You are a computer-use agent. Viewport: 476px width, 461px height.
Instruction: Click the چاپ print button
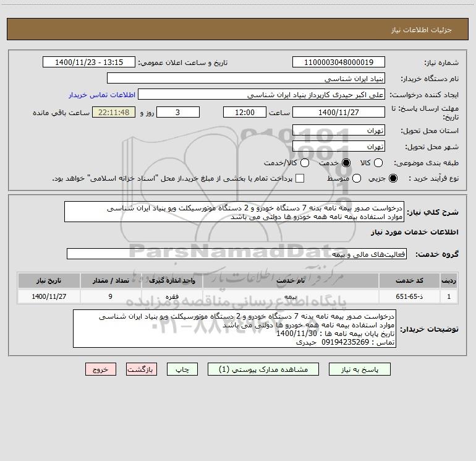point(182,369)
